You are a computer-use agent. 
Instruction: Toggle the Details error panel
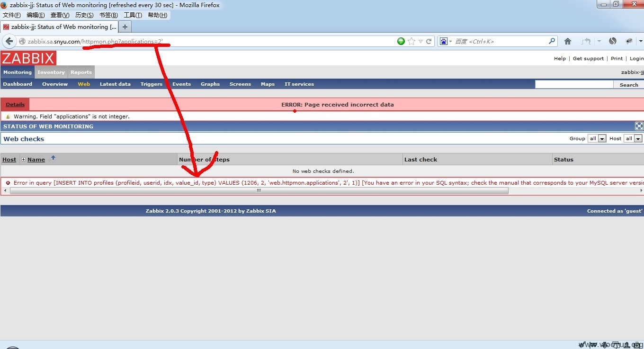click(15, 105)
